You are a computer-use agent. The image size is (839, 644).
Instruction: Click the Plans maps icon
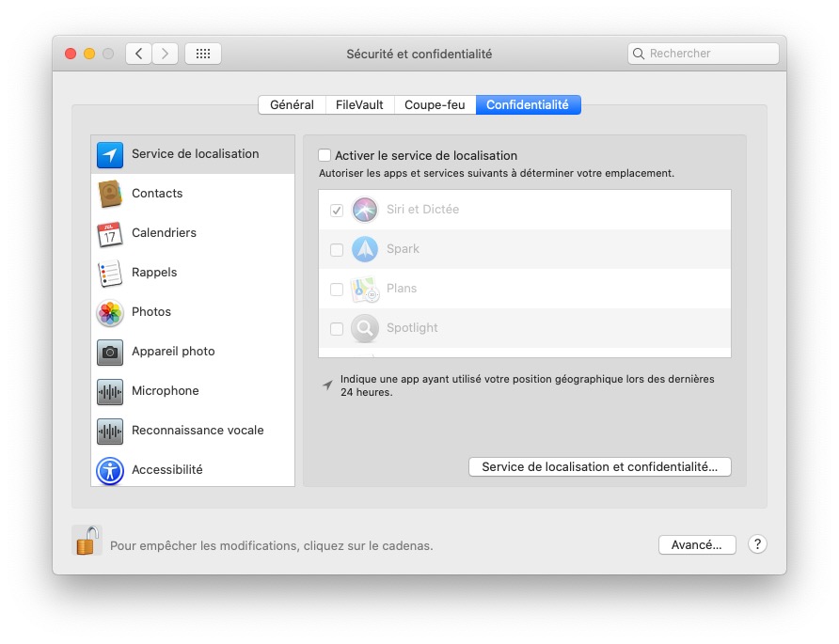coord(365,289)
